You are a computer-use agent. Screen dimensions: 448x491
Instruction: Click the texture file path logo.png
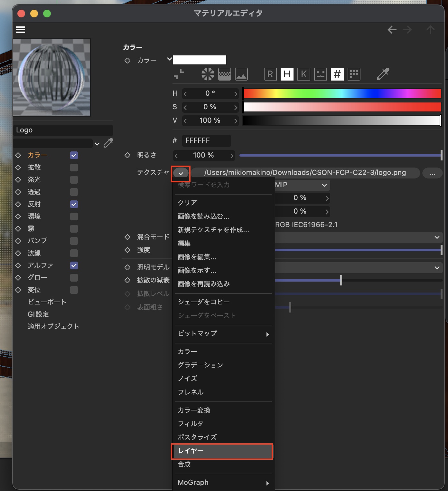[305, 173]
